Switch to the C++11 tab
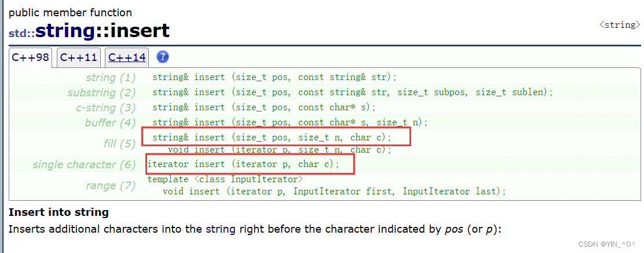The width and height of the screenshot is (644, 253). click(79, 57)
